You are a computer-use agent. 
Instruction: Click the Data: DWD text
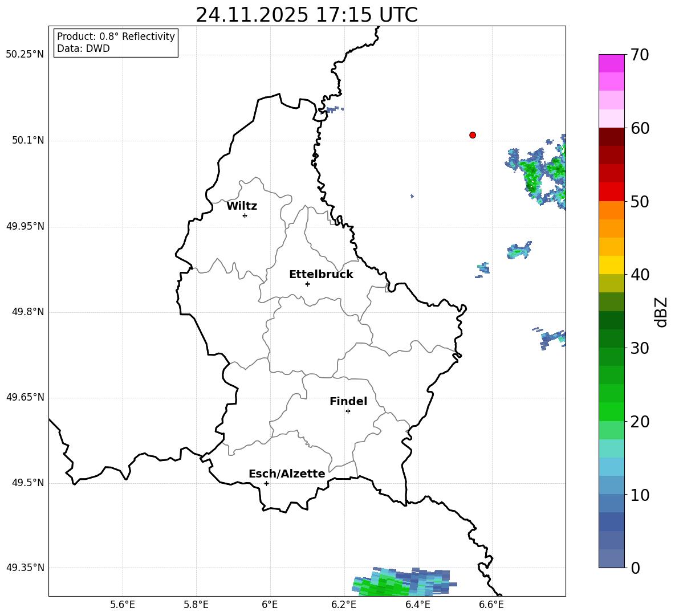click(83, 48)
